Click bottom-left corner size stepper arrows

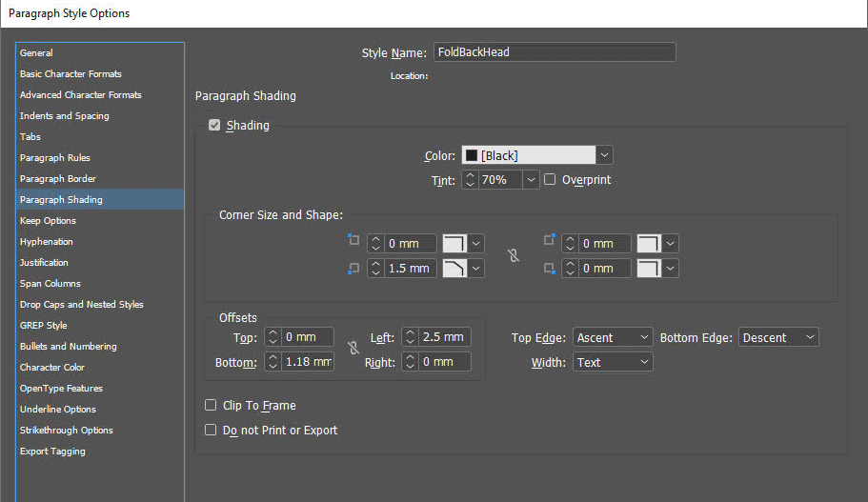[x=375, y=269]
